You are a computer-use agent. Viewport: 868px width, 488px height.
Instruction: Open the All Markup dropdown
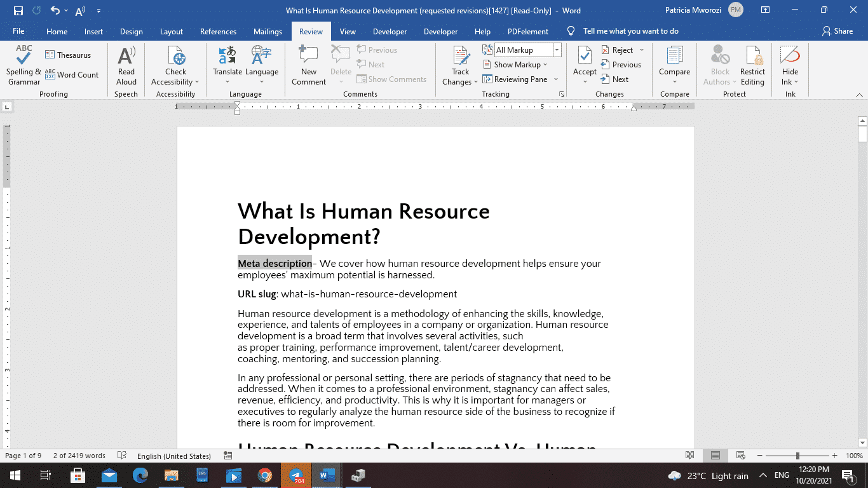click(557, 50)
